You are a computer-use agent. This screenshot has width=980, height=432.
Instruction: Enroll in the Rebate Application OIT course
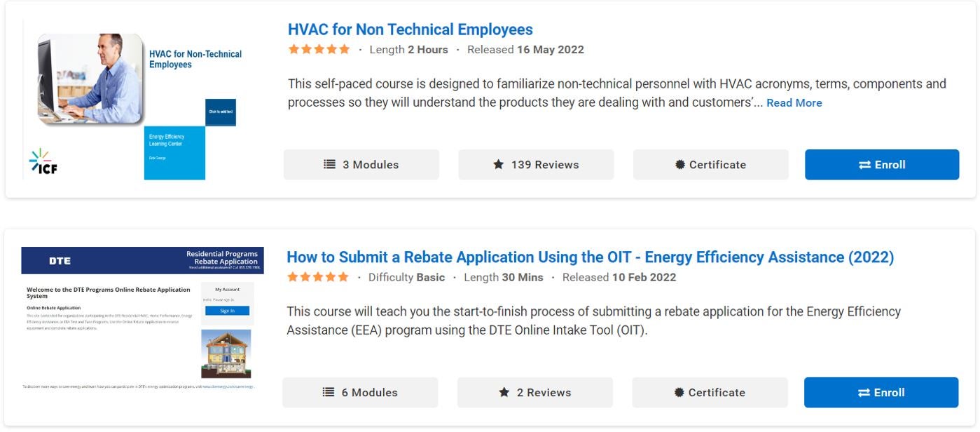coord(881,393)
